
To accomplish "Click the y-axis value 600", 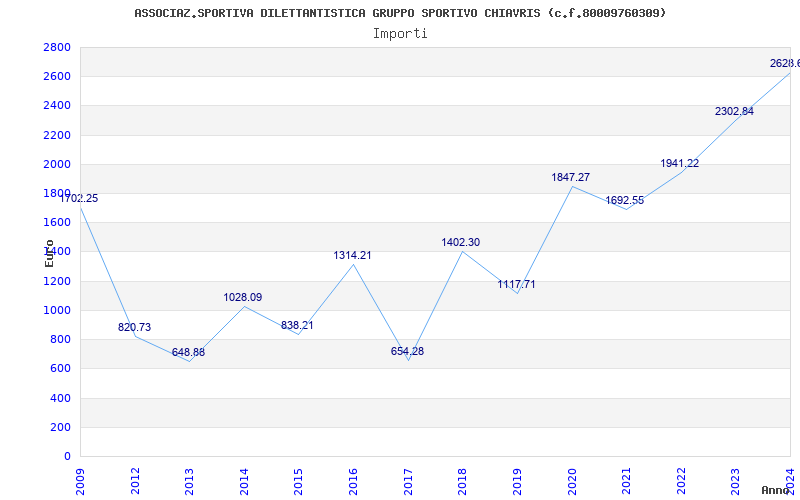I will [x=61, y=368].
